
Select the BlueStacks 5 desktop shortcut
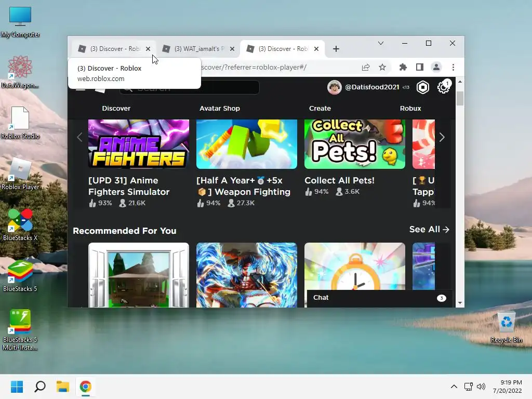[20, 276]
